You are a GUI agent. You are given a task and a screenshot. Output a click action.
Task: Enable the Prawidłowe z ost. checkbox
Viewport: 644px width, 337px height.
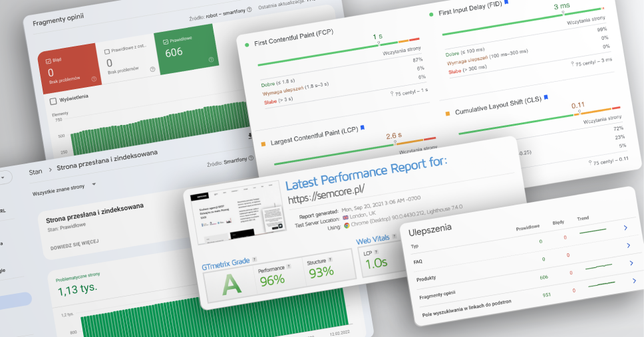coord(107,52)
